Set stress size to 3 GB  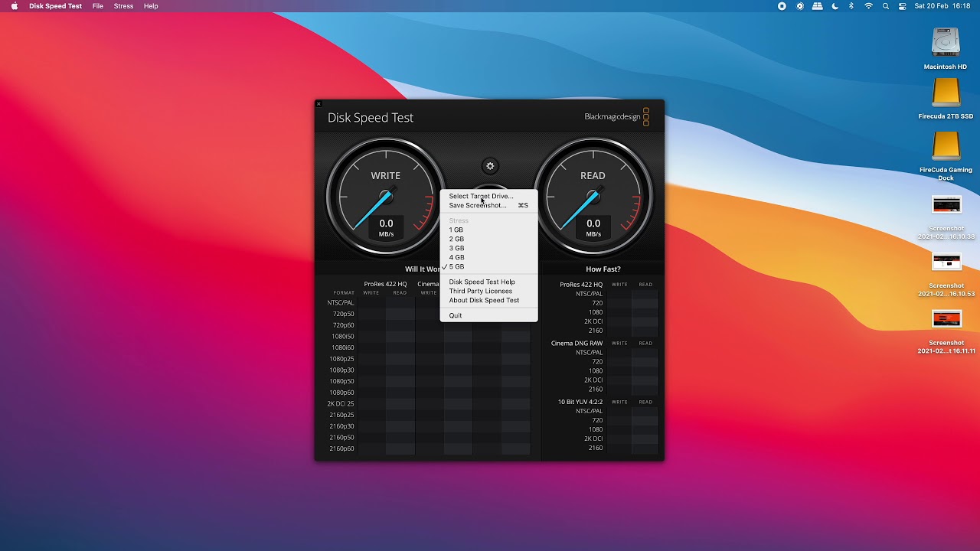488,248
